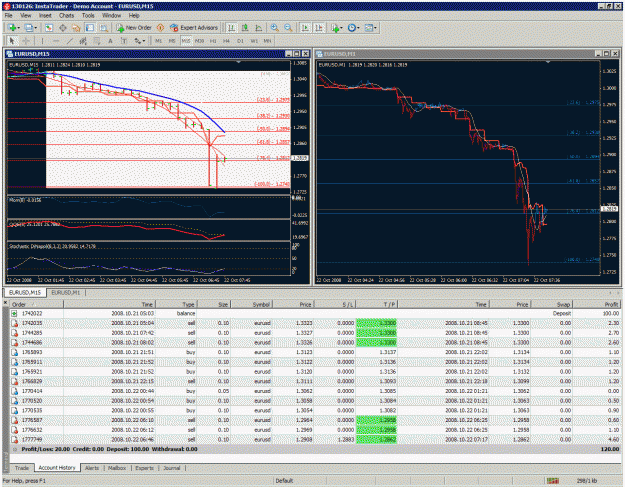This screenshot has height=487, width=625.
Task: Select the Text Label tool
Action: pyautogui.click(x=124, y=41)
